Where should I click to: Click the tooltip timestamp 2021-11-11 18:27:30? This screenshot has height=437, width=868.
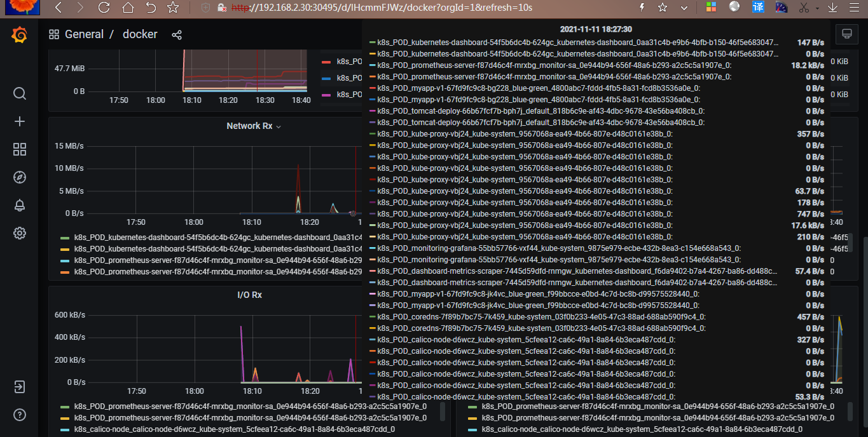596,29
